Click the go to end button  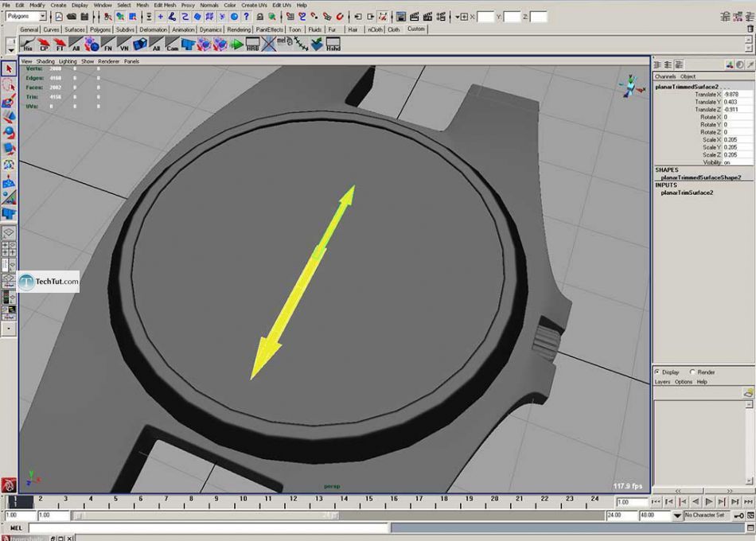(x=748, y=502)
